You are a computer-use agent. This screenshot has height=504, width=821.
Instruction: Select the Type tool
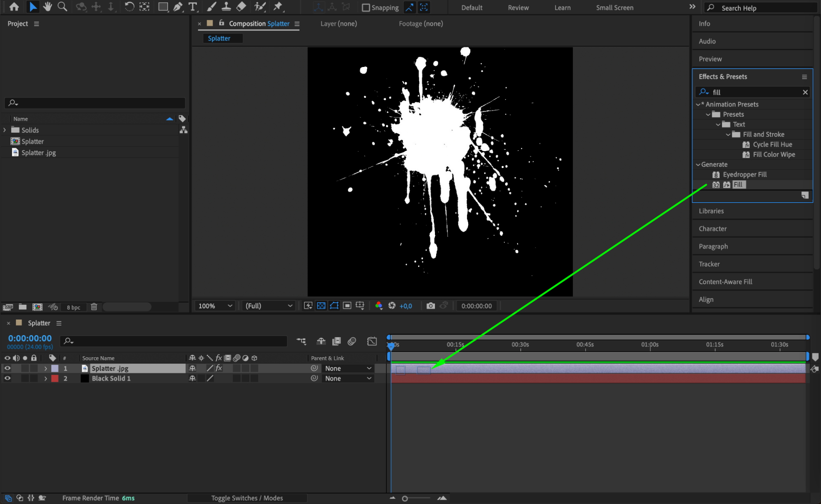tap(192, 7)
